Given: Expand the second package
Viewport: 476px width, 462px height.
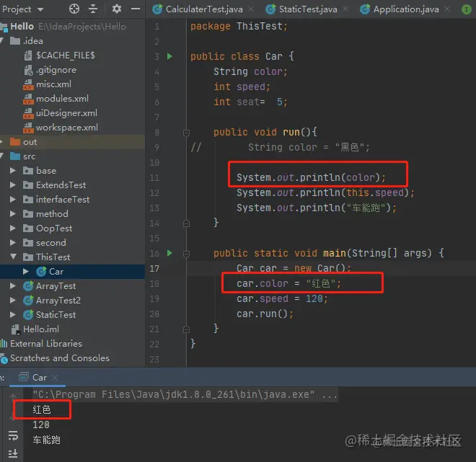Looking at the screenshot, I should pos(13,243).
